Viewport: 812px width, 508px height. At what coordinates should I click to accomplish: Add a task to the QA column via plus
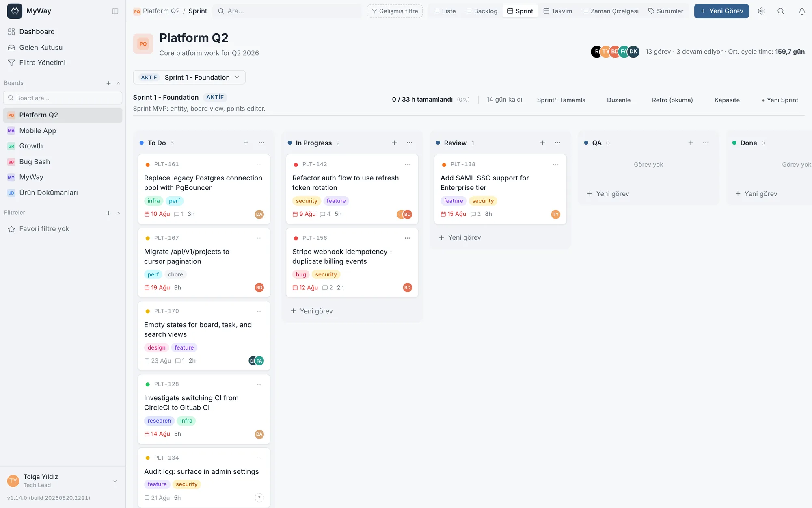691,143
